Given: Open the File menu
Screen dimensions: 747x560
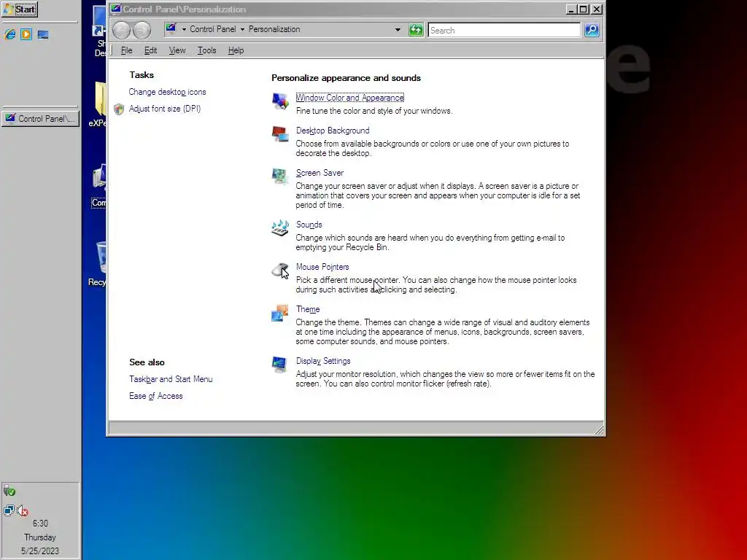Looking at the screenshot, I should tap(126, 50).
